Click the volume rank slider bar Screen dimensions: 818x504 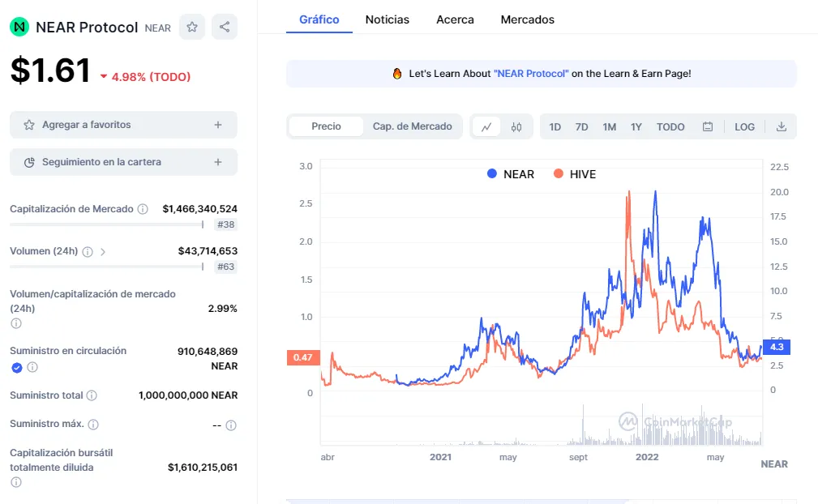(x=107, y=267)
